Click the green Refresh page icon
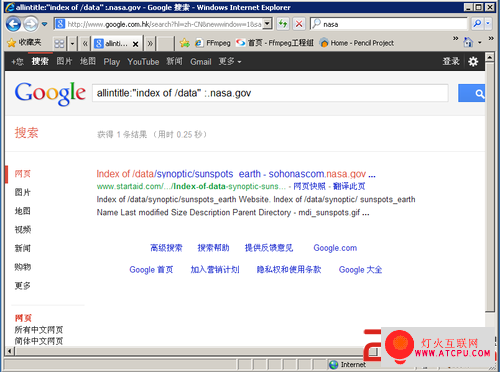This screenshot has width=500, height=372. [283, 24]
